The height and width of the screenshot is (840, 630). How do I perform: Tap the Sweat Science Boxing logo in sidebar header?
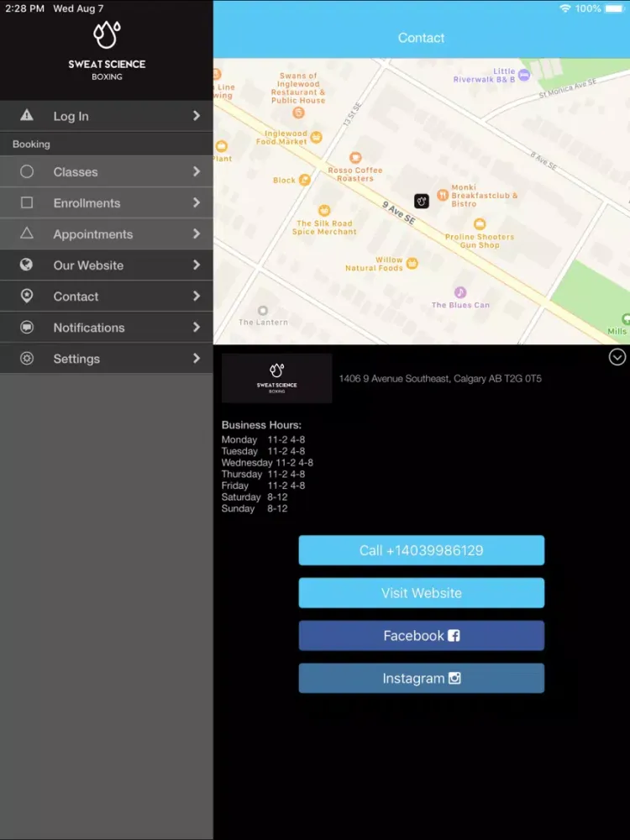107,51
